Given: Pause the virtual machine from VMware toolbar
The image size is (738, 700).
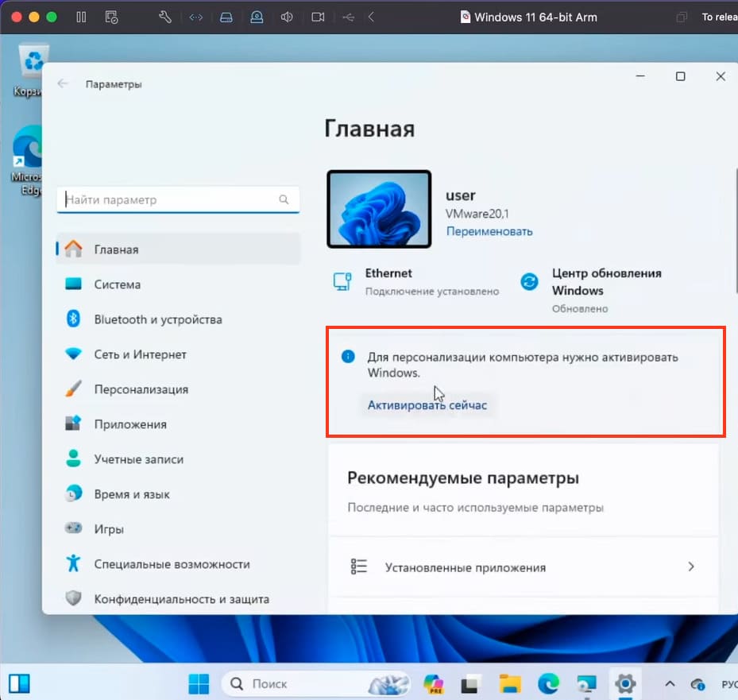Looking at the screenshot, I should pos(81,17).
